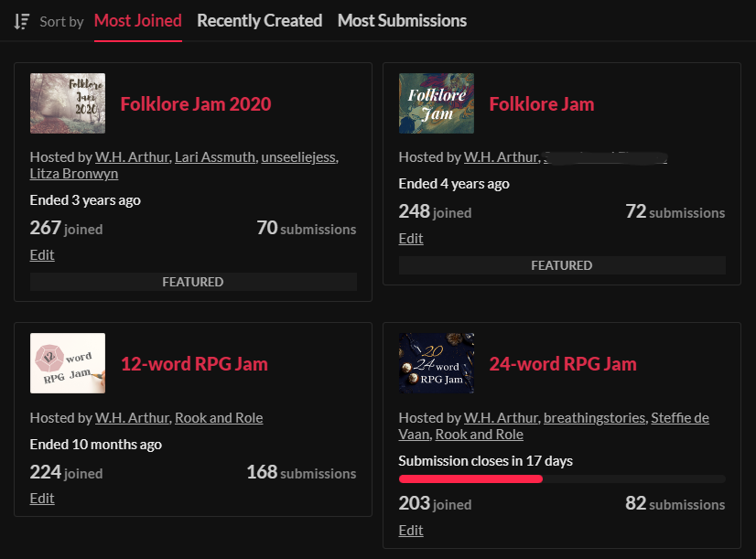Visit Rook and Role link in 24-word RPG Jam
The image size is (756, 559).
point(480,435)
